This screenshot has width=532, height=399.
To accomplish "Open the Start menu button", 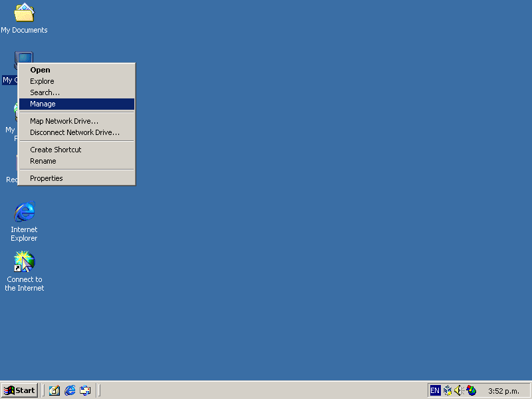I will (19, 390).
